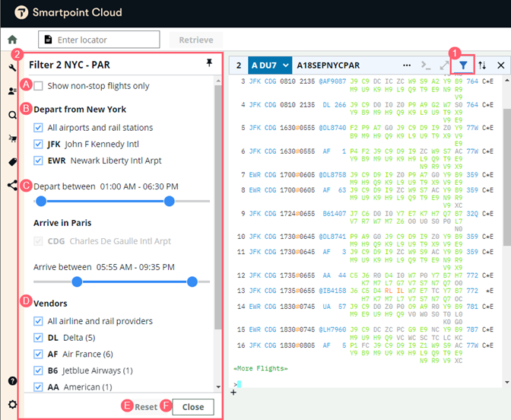Screen dimensions: 511x420
Task: Click the expand window diagonal arrow icon
Action: tap(444, 65)
